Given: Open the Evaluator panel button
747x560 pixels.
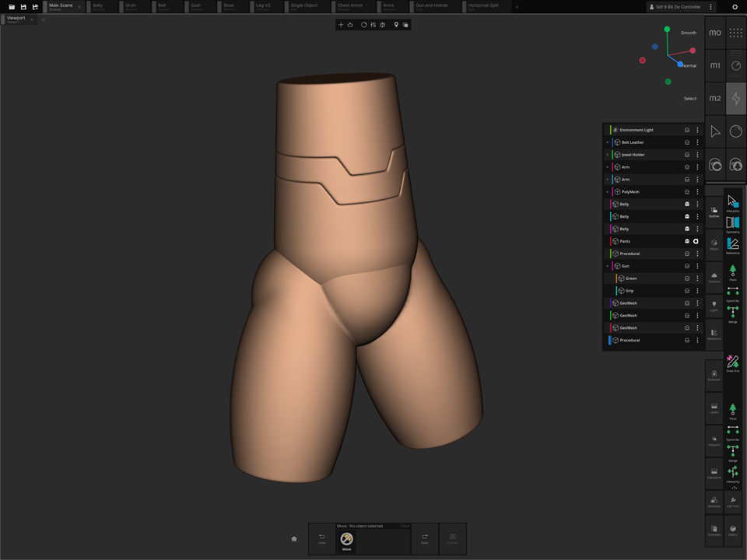Looking at the screenshot, I should (714, 376).
